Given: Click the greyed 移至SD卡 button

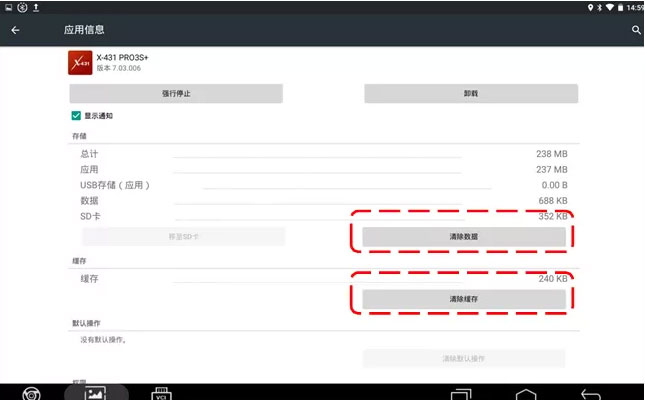Looking at the screenshot, I should (x=183, y=236).
